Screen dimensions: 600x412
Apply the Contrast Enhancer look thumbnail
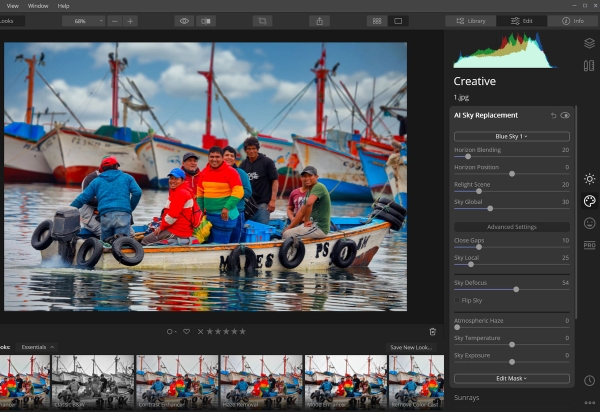pyautogui.click(x=177, y=382)
